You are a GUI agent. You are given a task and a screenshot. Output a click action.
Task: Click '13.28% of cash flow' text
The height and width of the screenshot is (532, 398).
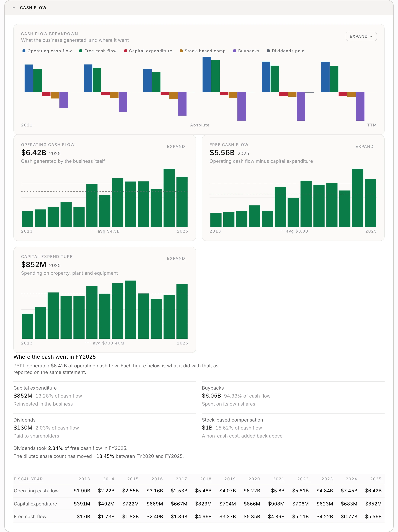59,396
